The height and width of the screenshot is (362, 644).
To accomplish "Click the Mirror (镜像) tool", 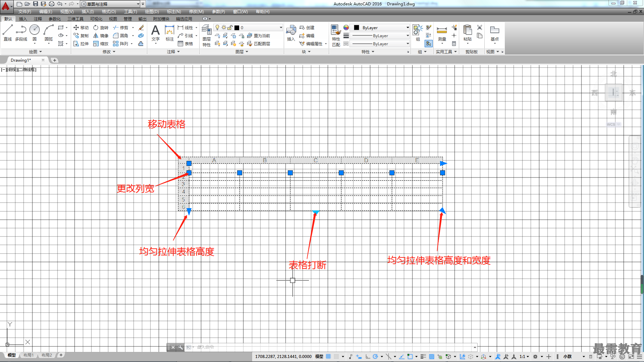I will tap(101, 36).
